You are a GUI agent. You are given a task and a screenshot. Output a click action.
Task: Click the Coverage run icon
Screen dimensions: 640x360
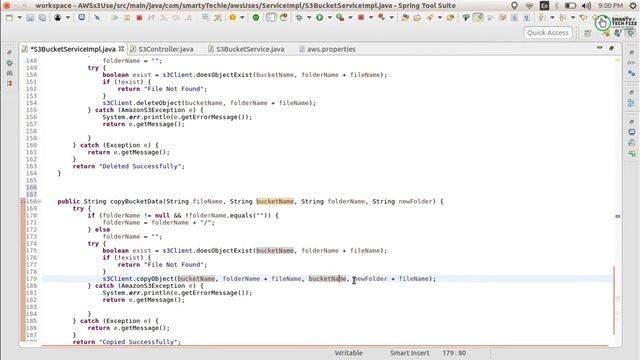pos(340,18)
